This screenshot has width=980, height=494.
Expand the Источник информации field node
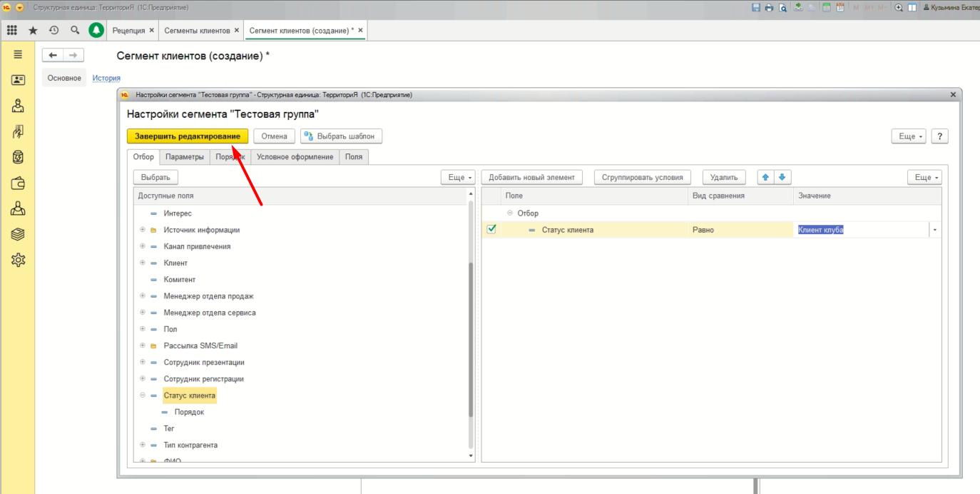pyautogui.click(x=143, y=230)
